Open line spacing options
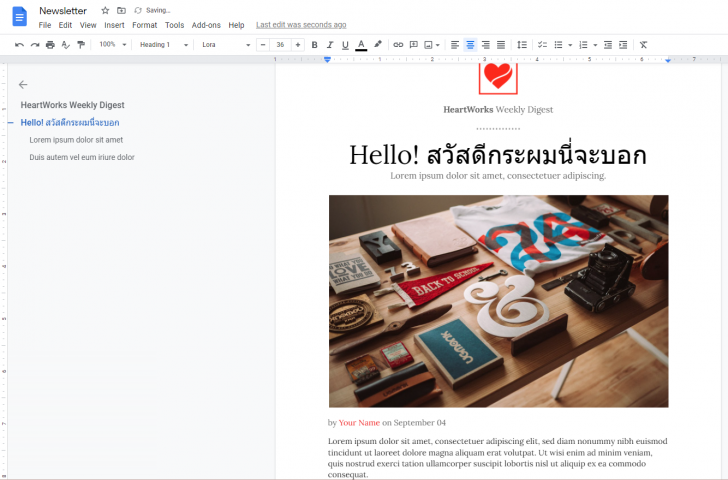This screenshot has width=728, height=480. tap(522, 45)
